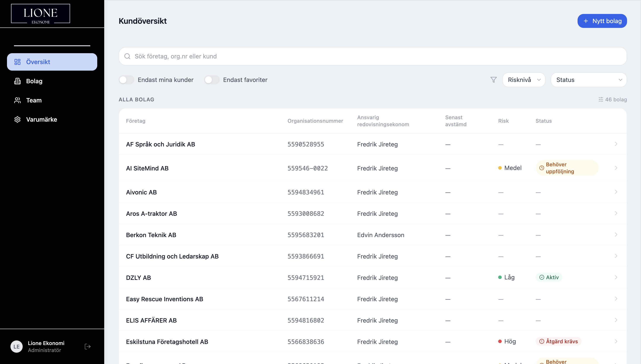Open the Varumärke settings page
Image resolution: width=641 pixels, height=364 pixels.
(41, 119)
